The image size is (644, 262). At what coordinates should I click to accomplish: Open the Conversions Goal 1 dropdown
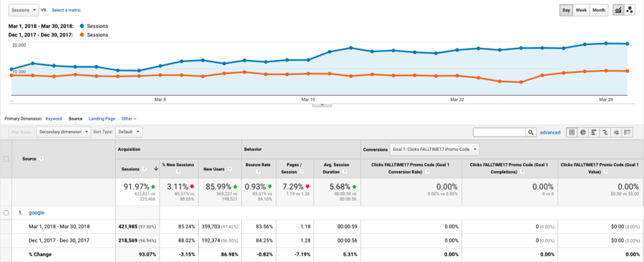click(434, 149)
